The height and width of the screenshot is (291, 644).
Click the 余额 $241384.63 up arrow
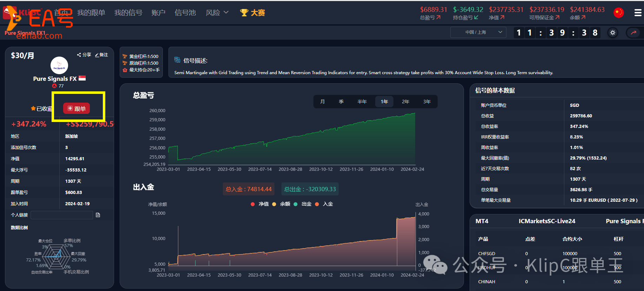(583, 17)
